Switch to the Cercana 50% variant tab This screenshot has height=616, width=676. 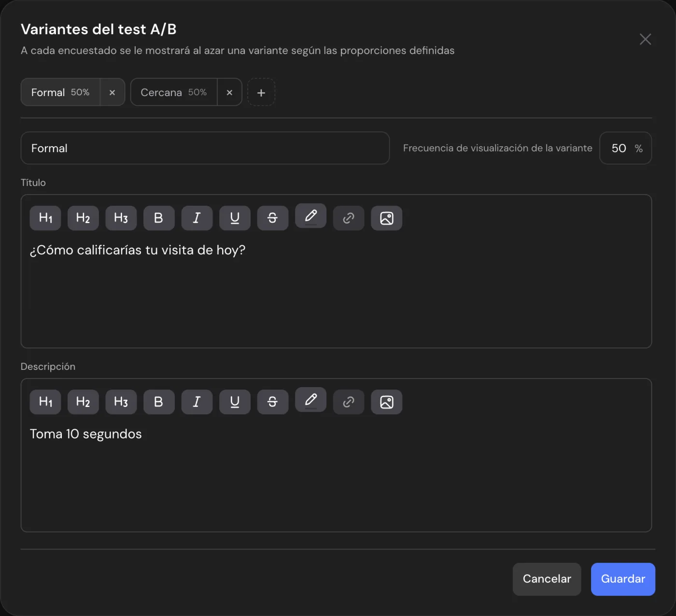click(174, 92)
